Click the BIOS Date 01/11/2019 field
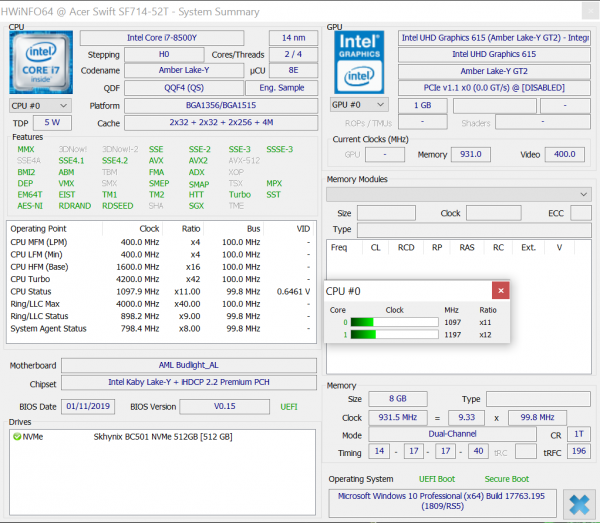This screenshot has height=523, width=600. point(88,406)
